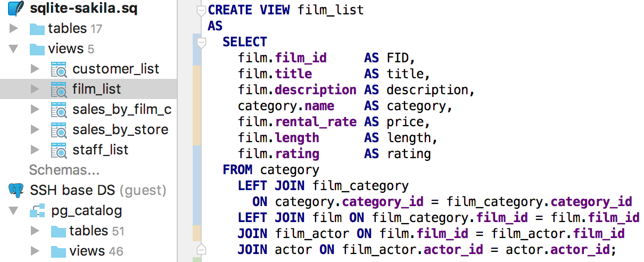The image size is (644, 262).
Task: Collapse the sqlite-sakila views 5 node
Action: (x=14, y=49)
